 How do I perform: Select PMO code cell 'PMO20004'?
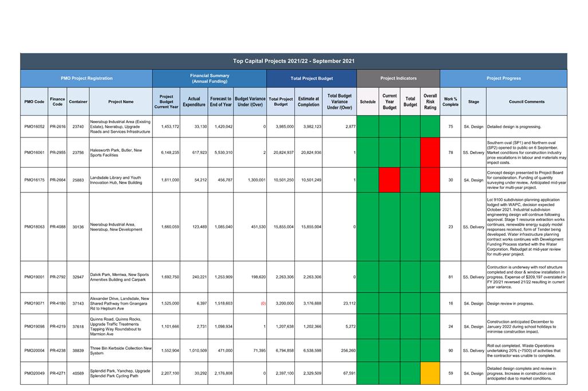click(x=34, y=350)
